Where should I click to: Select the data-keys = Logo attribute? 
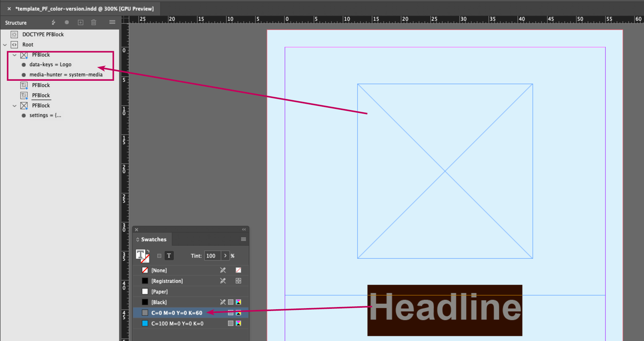pyautogui.click(x=50, y=64)
